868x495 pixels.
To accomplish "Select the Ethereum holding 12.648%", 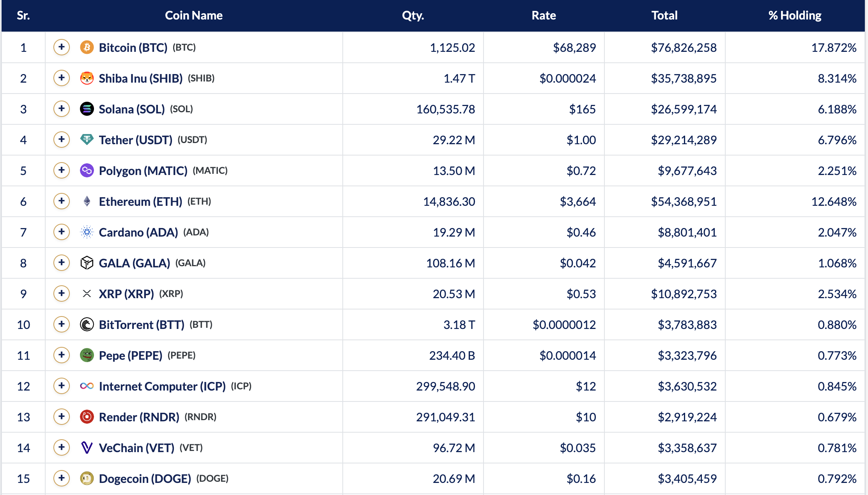I will [834, 202].
